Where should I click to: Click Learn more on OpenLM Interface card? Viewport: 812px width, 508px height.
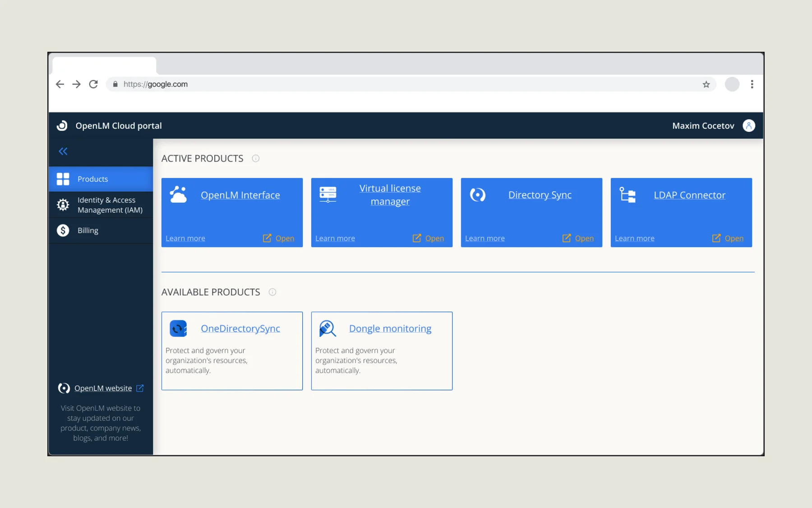[185, 238]
